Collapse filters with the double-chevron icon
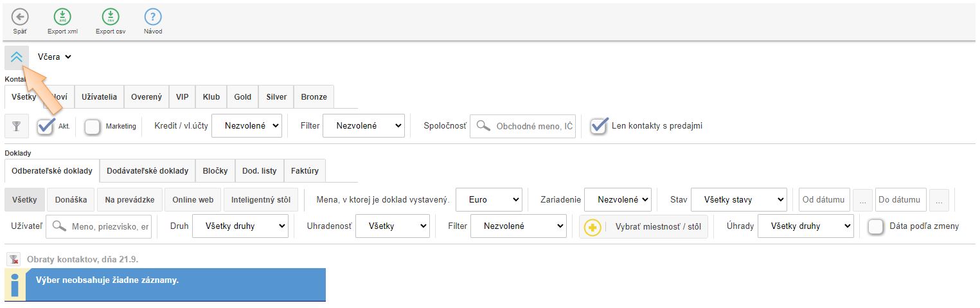Image resolution: width=980 pixels, height=308 pixels. click(17, 57)
